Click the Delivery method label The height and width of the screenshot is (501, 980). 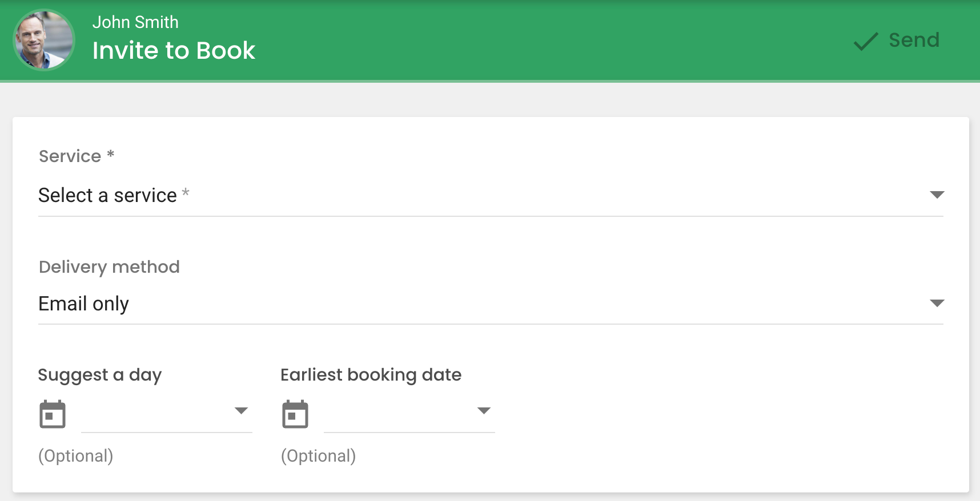click(109, 267)
